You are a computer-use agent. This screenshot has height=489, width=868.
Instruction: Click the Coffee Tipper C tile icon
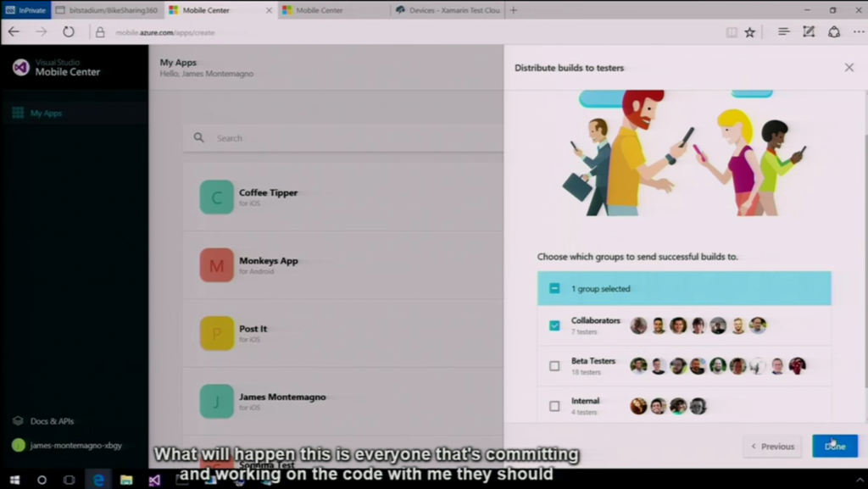click(x=216, y=197)
